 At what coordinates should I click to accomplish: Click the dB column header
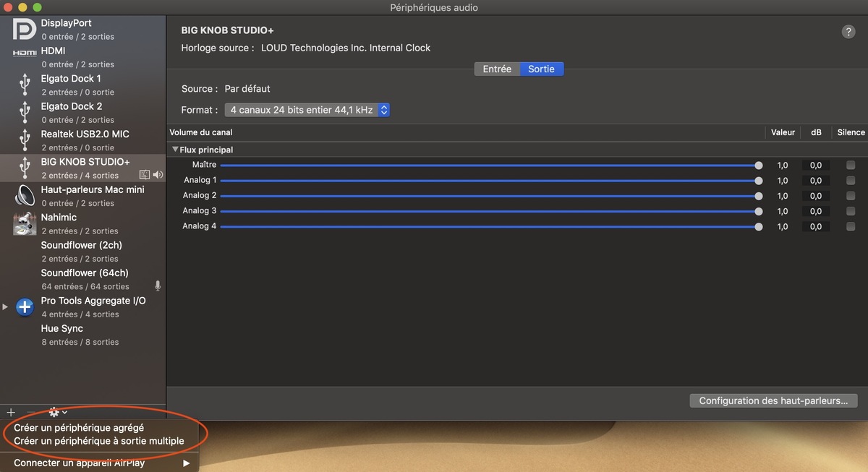[816, 132]
